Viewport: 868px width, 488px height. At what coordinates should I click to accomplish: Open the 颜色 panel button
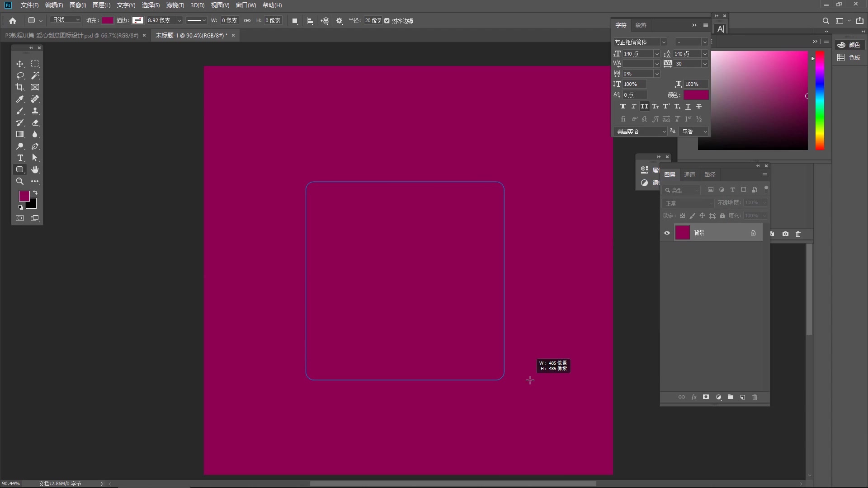pyautogui.click(x=849, y=45)
